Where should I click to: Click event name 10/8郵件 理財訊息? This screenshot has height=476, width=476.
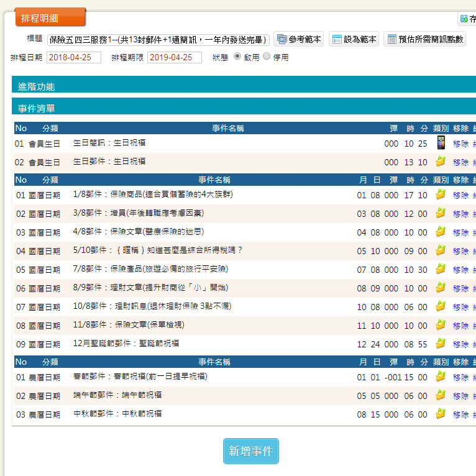(152, 306)
